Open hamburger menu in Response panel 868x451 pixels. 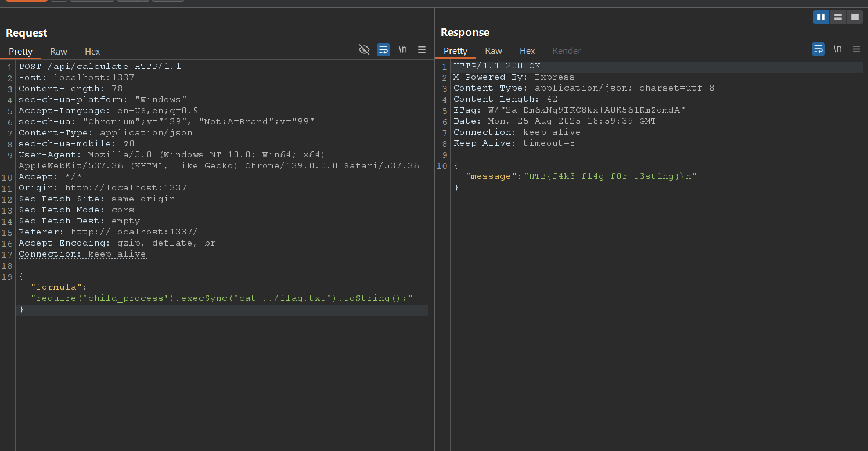(856, 49)
